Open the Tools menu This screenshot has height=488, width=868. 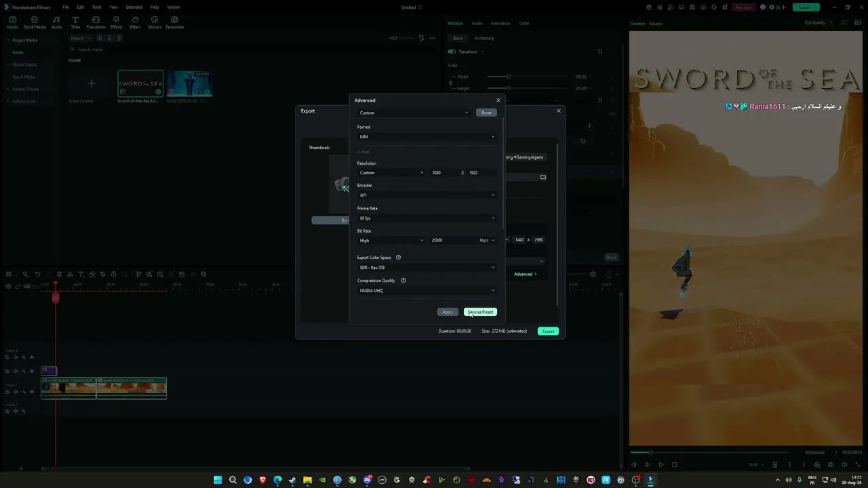pos(97,7)
